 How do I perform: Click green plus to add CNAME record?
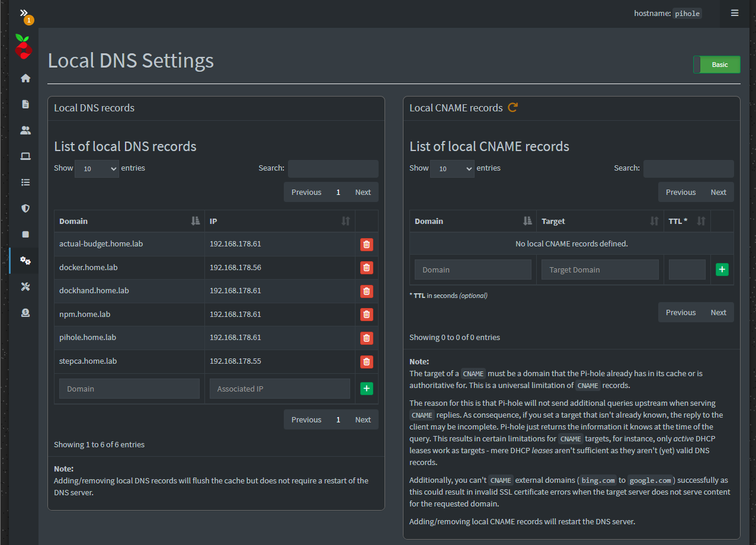coord(722,270)
